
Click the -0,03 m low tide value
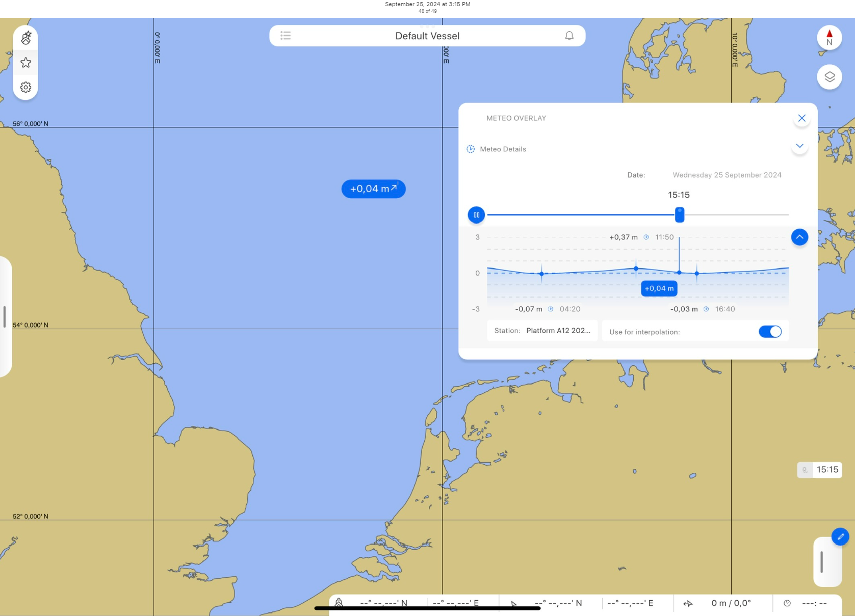pyautogui.click(x=684, y=309)
